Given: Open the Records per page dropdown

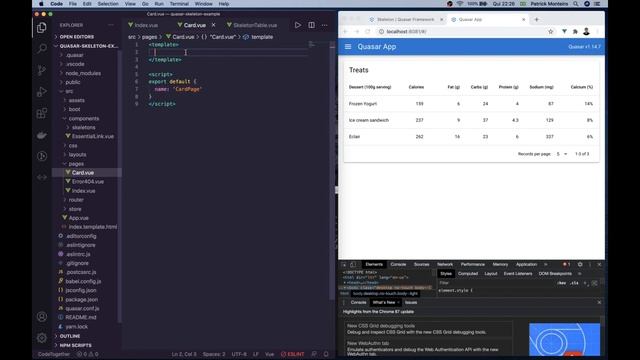Looking at the screenshot, I should pos(562,154).
